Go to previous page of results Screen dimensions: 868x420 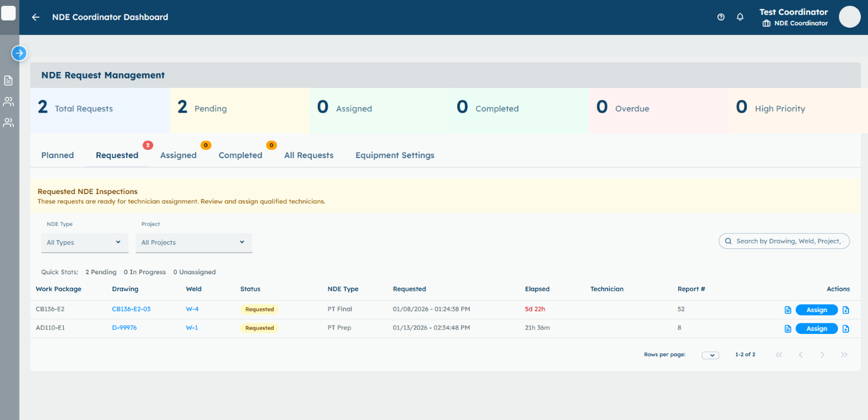801,355
